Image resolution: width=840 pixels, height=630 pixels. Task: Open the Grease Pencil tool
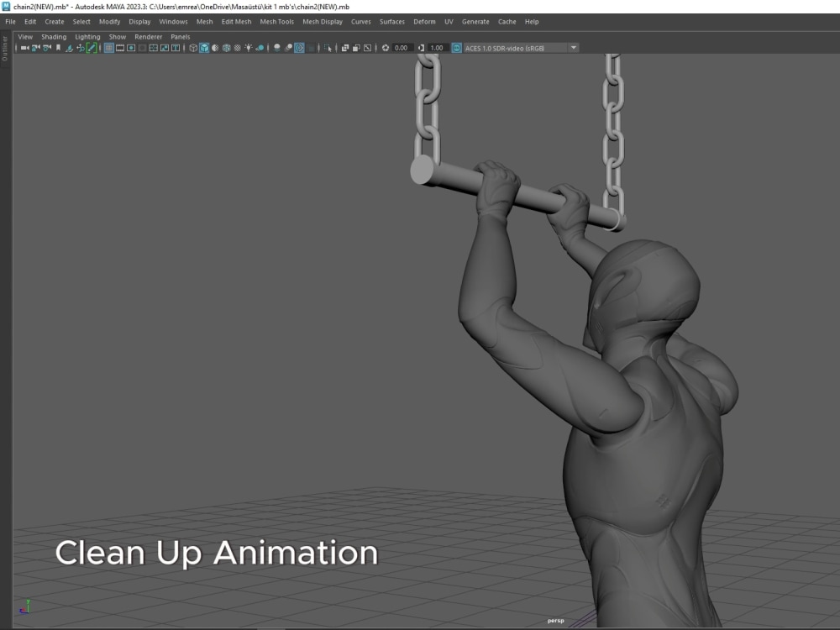pyautogui.click(x=92, y=48)
